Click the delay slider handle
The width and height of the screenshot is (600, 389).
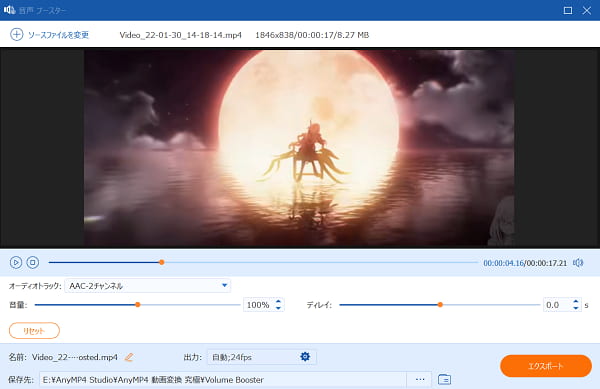pos(440,305)
